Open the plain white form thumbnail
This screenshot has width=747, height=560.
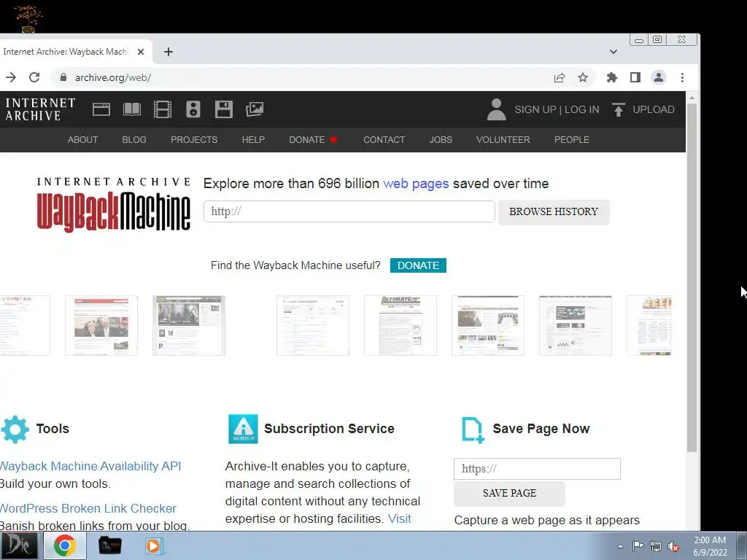312,326
